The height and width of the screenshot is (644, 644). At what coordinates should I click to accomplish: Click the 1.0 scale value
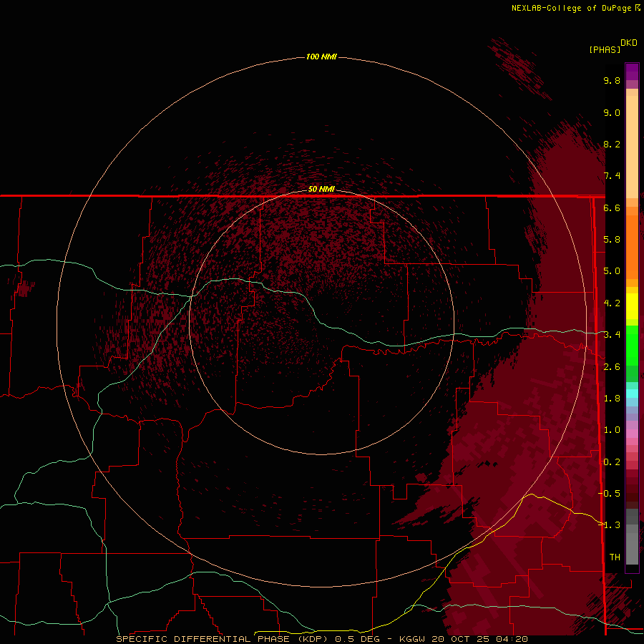pyautogui.click(x=612, y=430)
